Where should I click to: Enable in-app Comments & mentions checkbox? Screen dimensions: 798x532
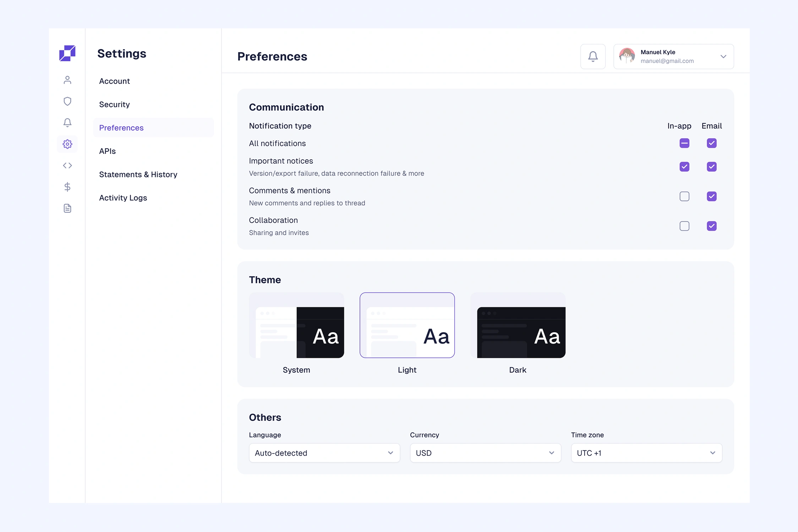click(x=684, y=196)
